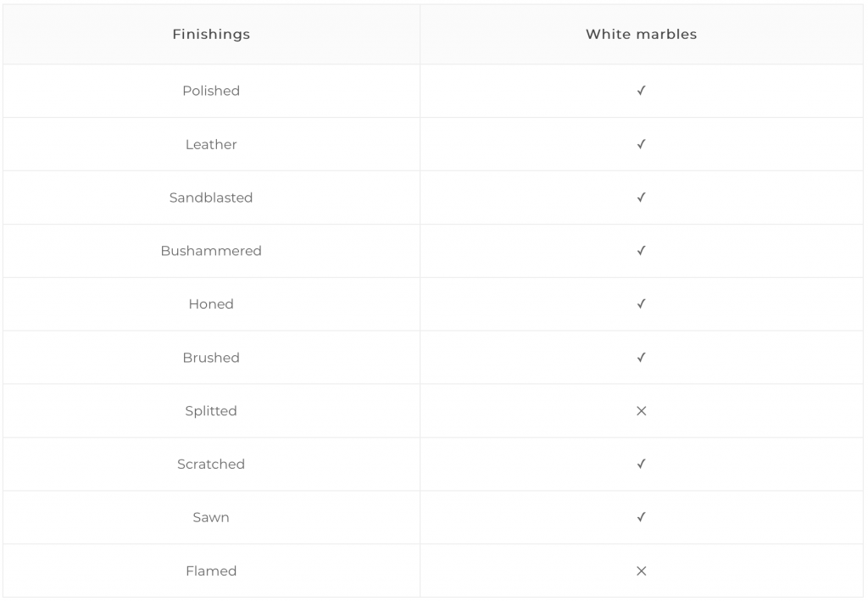Viewport: 868px width, 601px height.
Task: Select the Sandblasted finishing label
Action: tap(211, 198)
